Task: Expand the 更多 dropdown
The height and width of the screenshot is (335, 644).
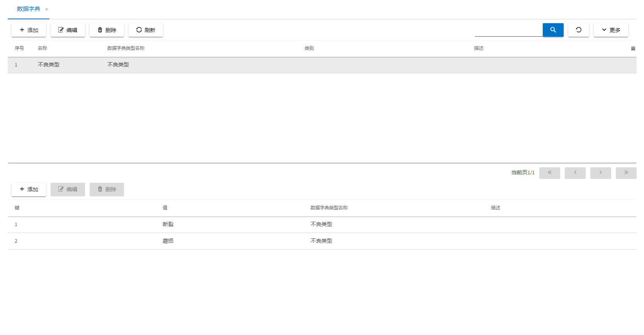Action: [610, 30]
